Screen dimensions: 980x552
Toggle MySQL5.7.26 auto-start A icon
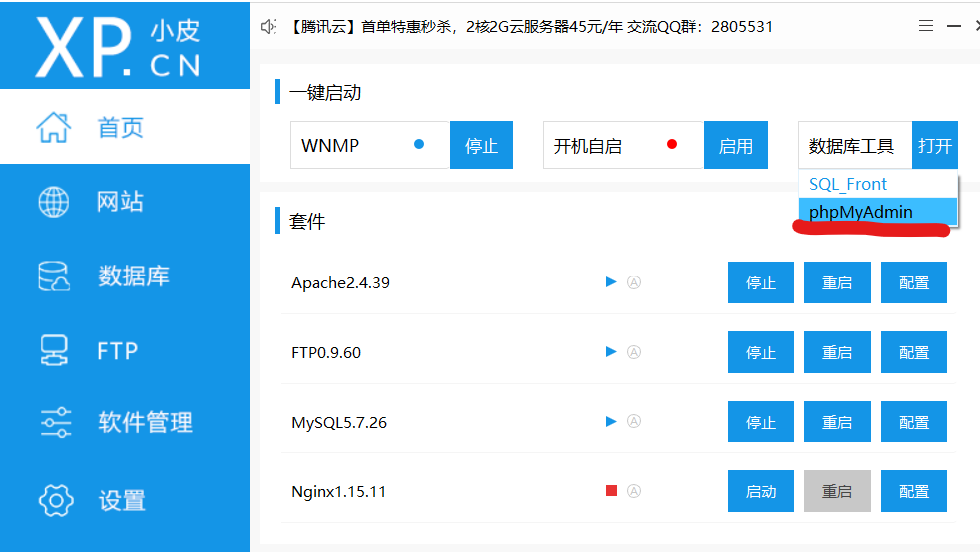tap(634, 421)
